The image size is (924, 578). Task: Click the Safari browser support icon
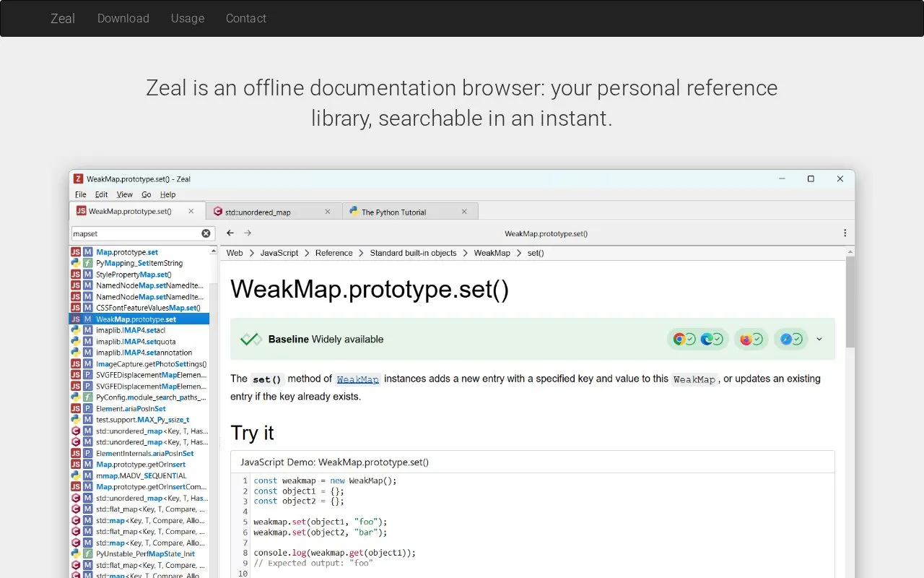[785, 339]
